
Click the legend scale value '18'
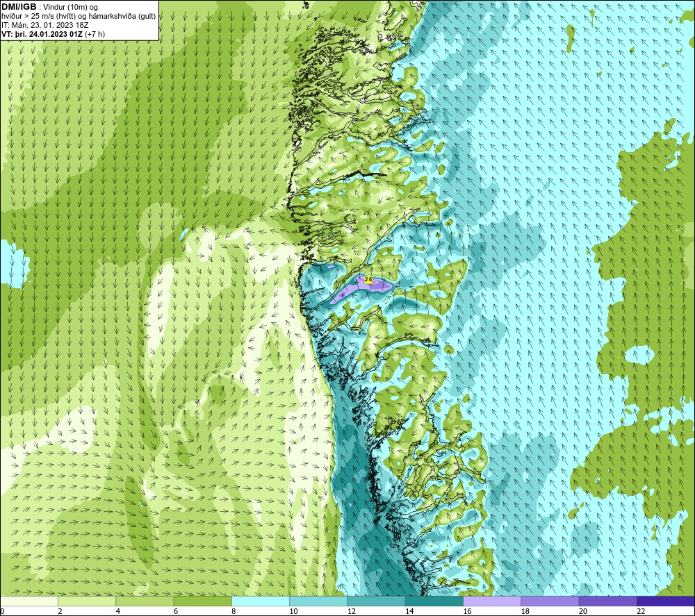click(x=525, y=611)
